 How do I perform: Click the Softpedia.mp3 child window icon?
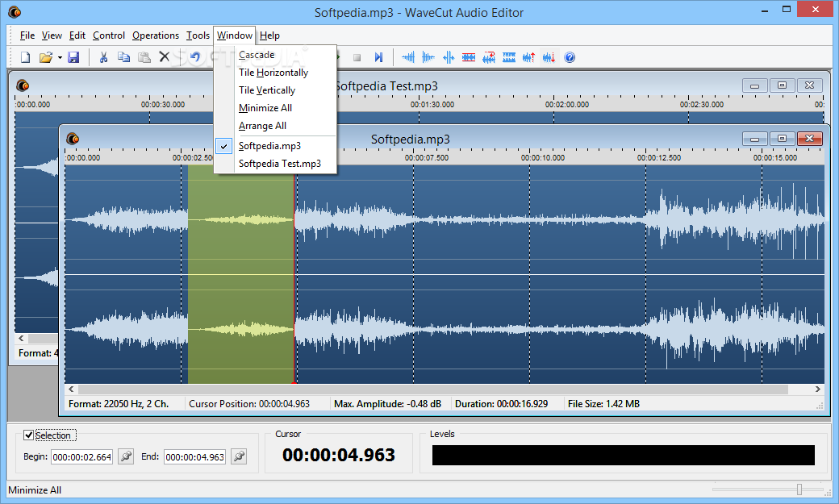pyautogui.click(x=73, y=140)
